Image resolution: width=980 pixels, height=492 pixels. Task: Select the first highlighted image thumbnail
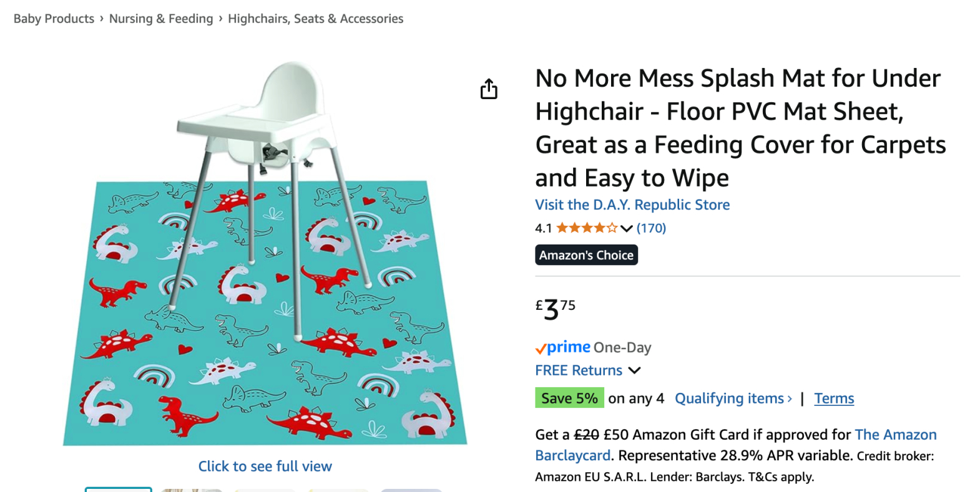[x=119, y=489]
